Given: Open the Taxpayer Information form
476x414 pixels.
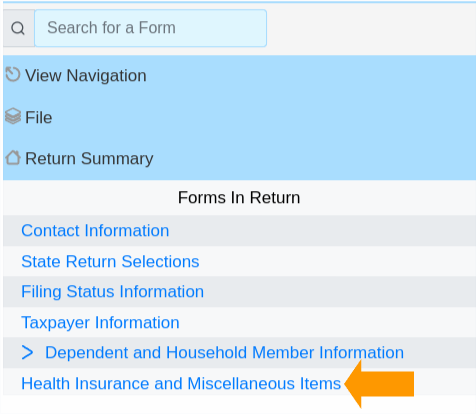Looking at the screenshot, I should click(100, 323).
